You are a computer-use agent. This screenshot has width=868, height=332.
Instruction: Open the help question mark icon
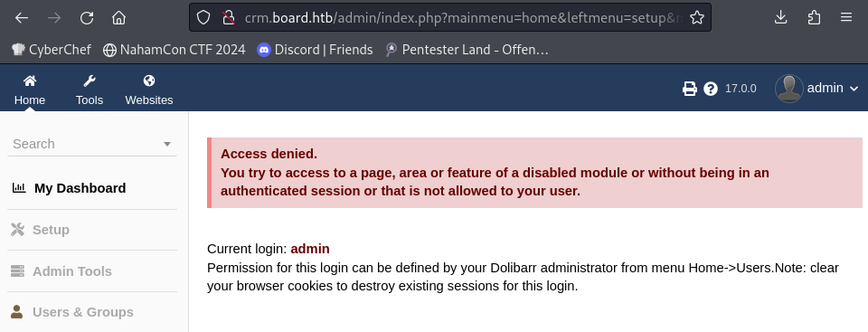711,89
